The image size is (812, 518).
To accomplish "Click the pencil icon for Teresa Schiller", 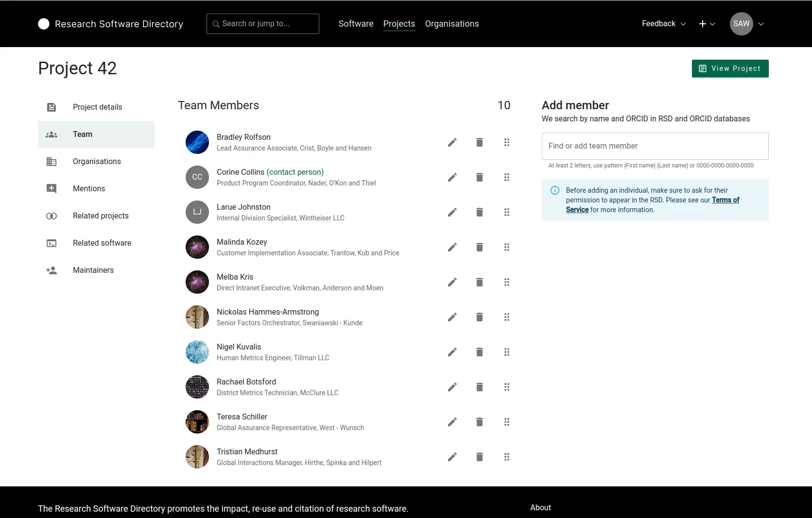I will [x=452, y=422].
